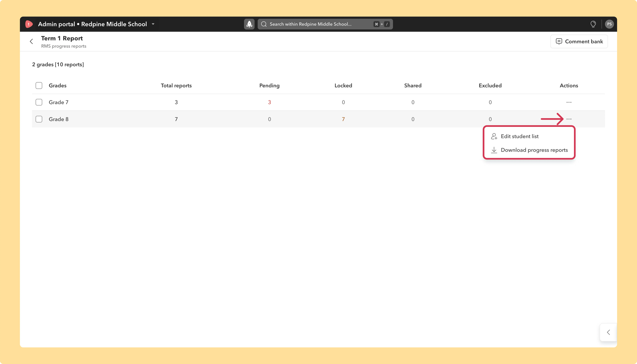Click the Locked column header
The width and height of the screenshot is (637, 364).
pos(343,86)
